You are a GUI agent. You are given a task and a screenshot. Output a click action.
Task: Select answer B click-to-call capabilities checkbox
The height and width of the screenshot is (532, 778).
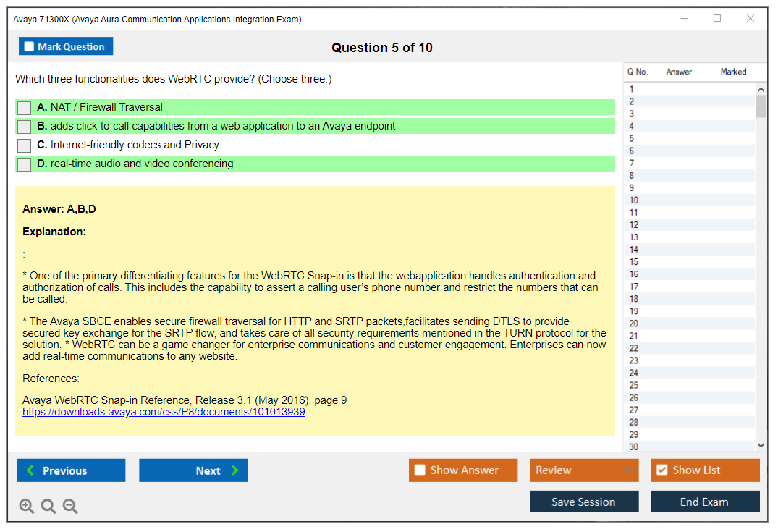(25, 127)
